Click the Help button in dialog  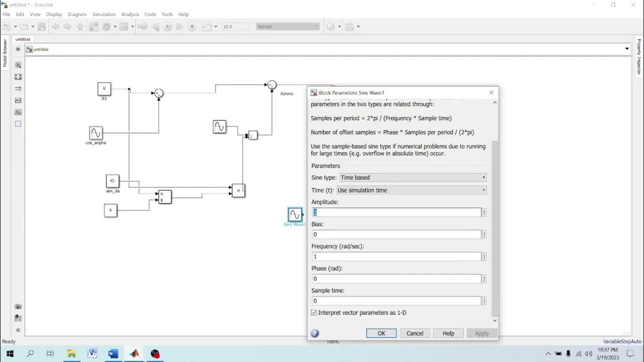[448, 333]
